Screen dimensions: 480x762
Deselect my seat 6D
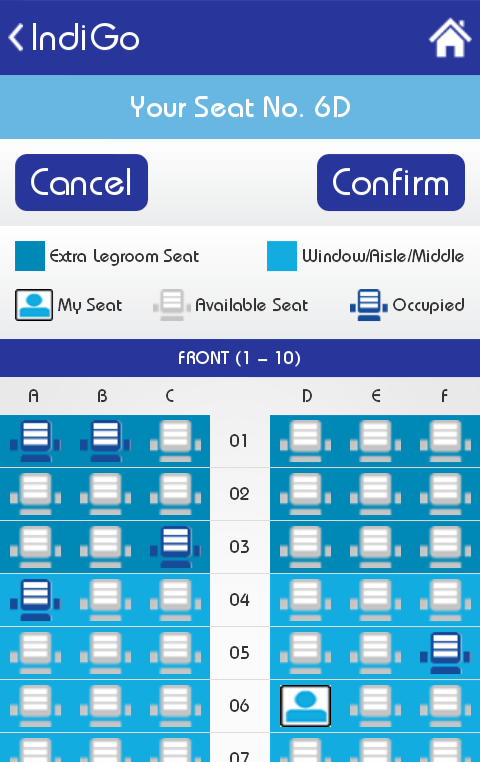click(x=305, y=706)
